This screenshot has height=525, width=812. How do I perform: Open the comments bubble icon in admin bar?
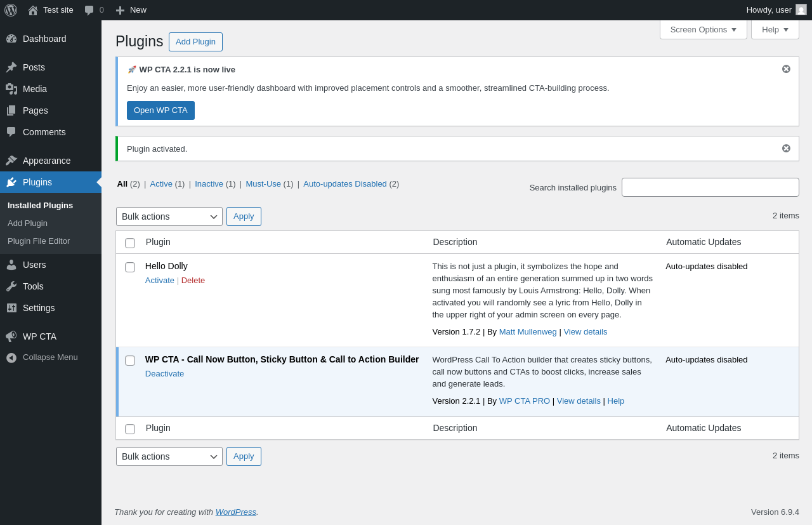(x=89, y=10)
